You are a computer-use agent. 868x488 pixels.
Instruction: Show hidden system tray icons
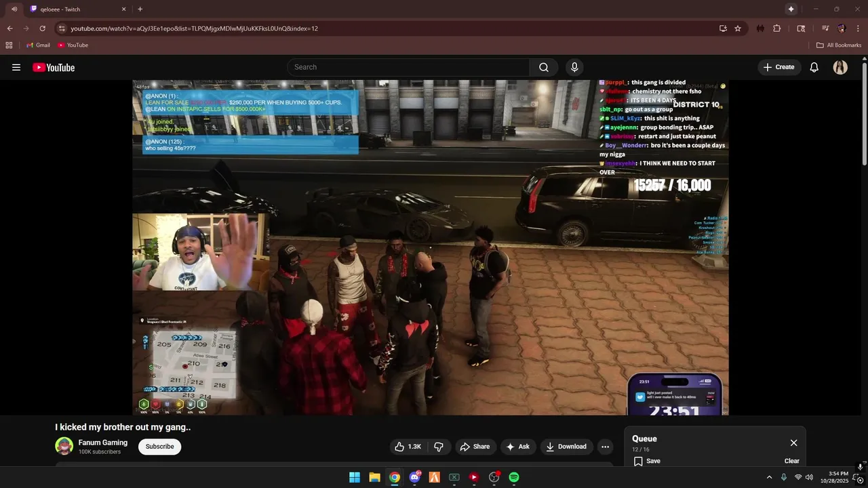pos(769,477)
